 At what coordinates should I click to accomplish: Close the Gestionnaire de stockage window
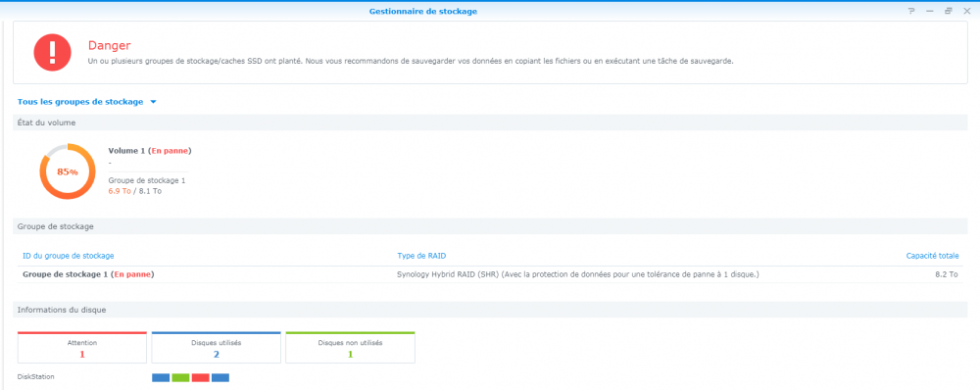[967, 11]
